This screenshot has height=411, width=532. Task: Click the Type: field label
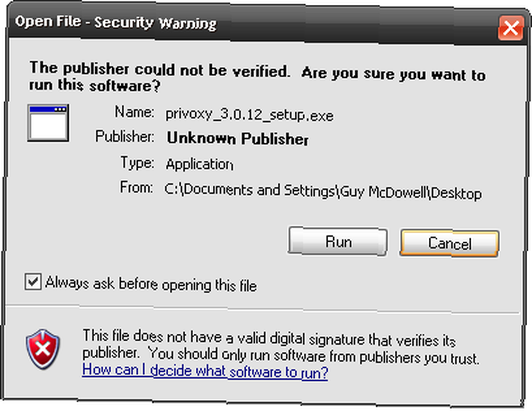[x=137, y=163]
